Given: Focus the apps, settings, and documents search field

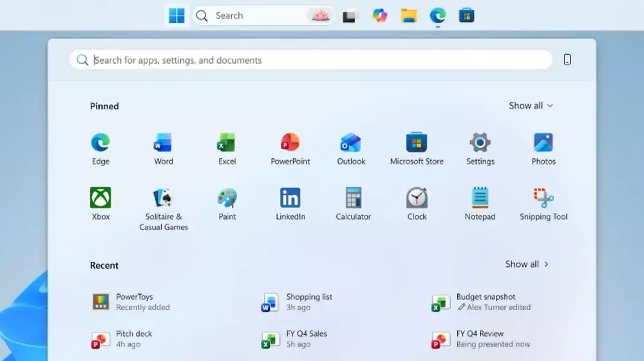Looking at the screenshot, I should coord(310,60).
